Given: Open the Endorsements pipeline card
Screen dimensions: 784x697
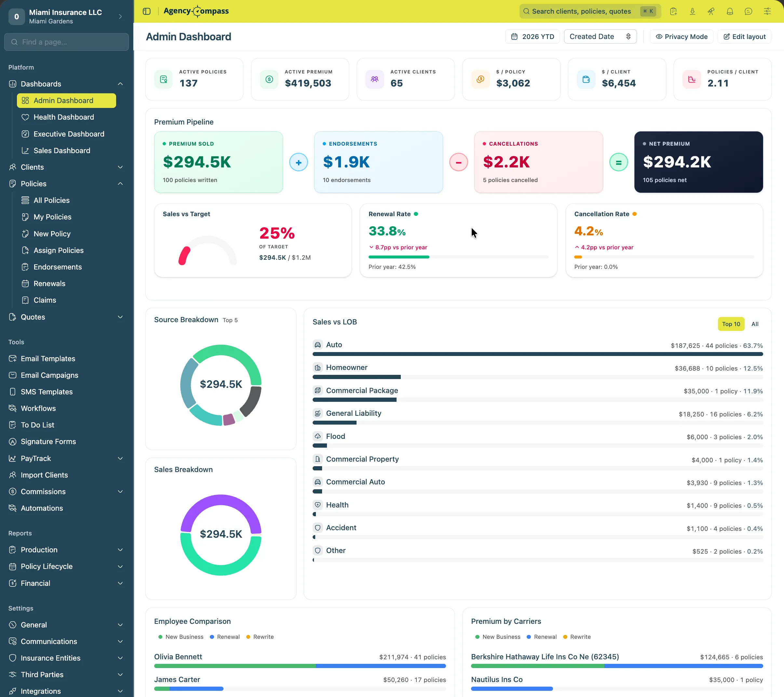Looking at the screenshot, I should (x=379, y=162).
